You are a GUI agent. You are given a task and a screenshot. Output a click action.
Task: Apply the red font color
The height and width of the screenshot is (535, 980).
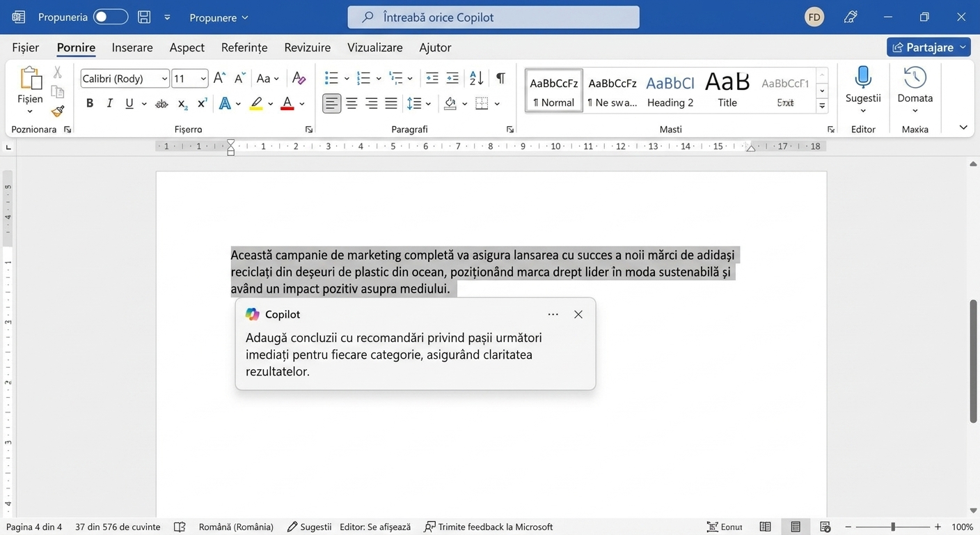coord(287,104)
